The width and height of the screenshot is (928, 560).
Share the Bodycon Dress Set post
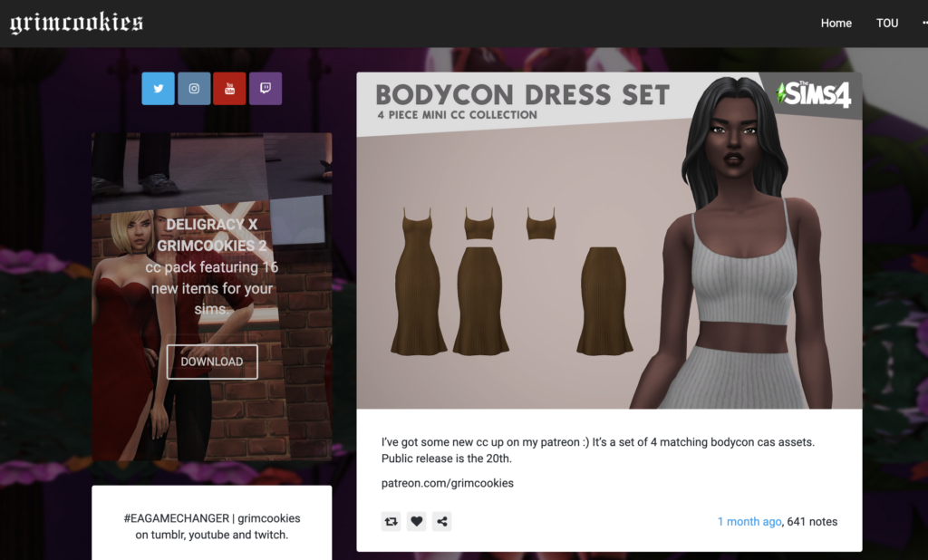pyautogui.click(x=442, y=522)
